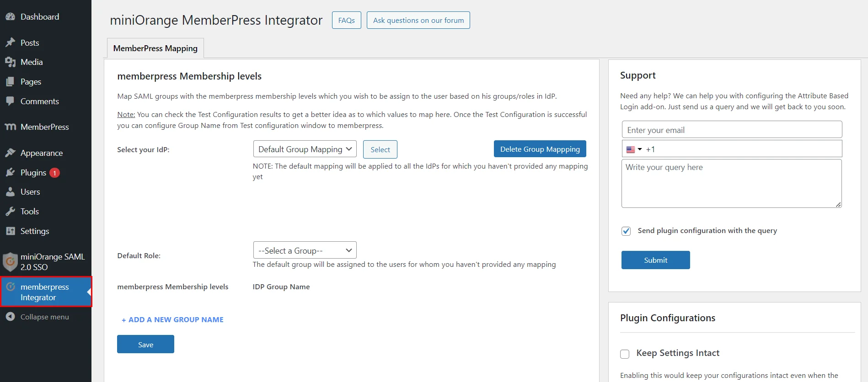Click the Posts pushpin icon
Screen dimensions: 868x382
coord(10,42)
